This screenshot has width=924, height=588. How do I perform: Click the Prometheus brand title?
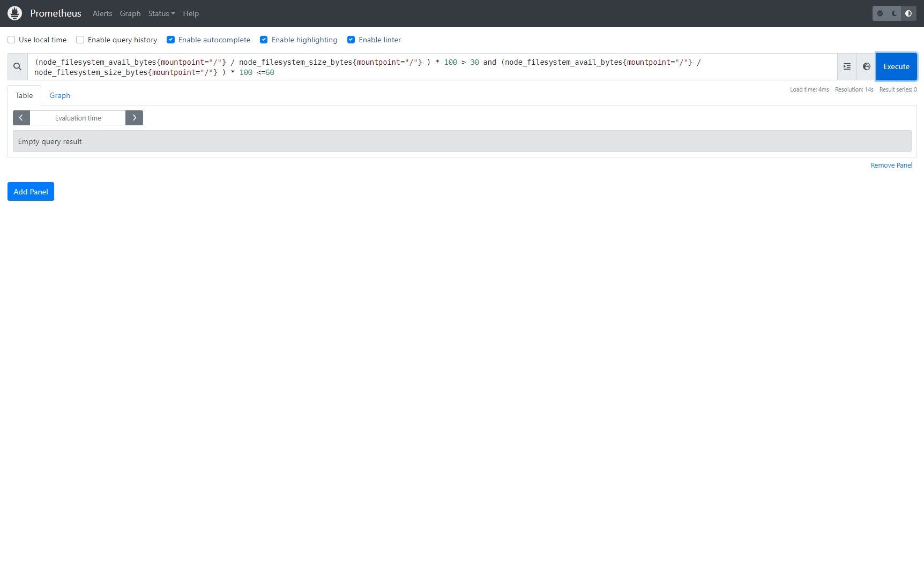[56, 13]
